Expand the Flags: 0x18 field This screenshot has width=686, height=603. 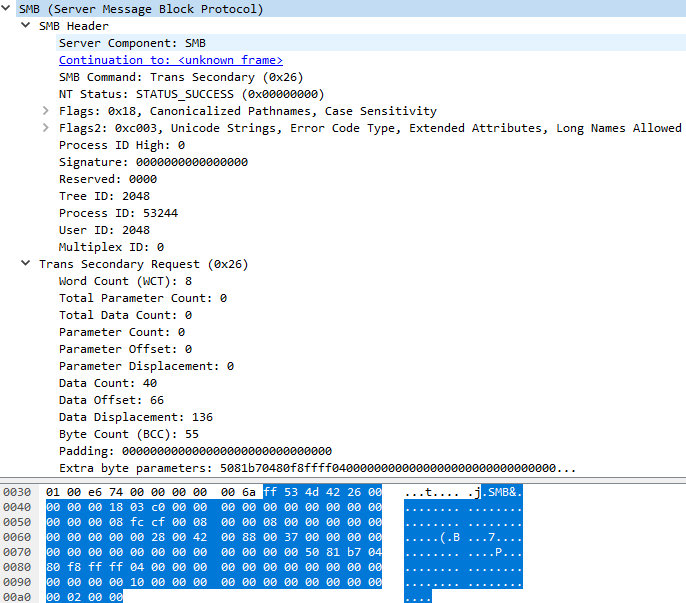coord(46,111)
